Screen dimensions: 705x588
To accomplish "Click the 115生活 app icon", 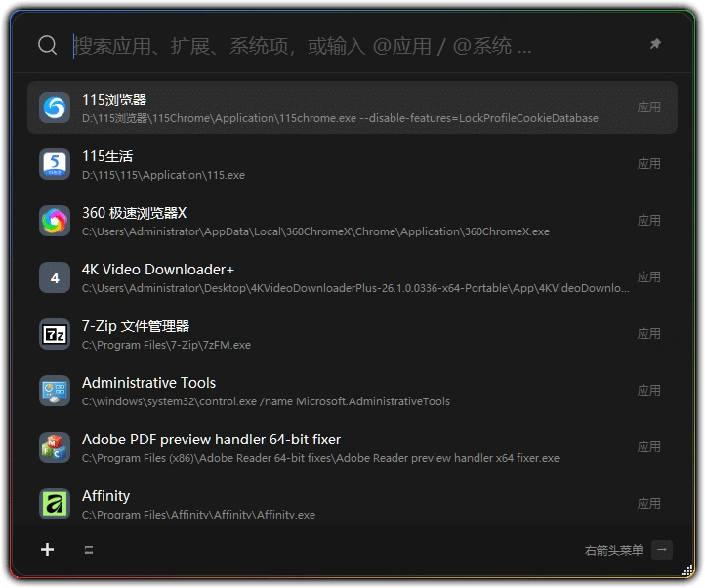I will coord(55,164).
